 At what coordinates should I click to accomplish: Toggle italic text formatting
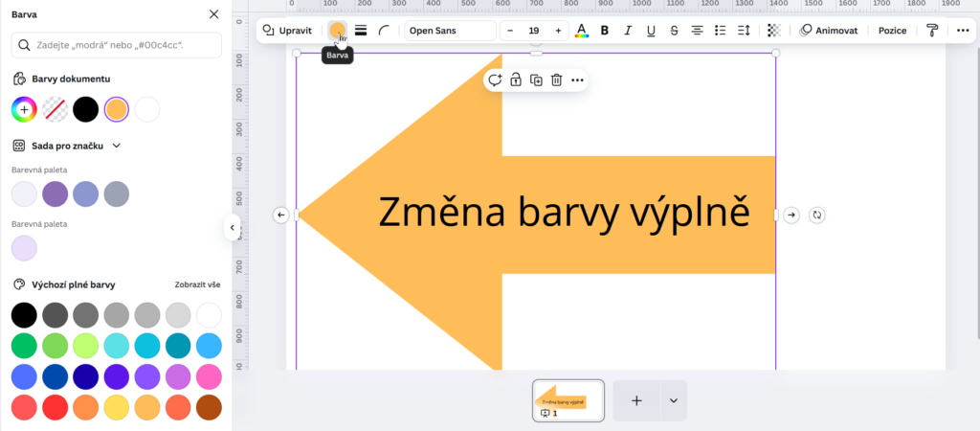tap(628, 31)
